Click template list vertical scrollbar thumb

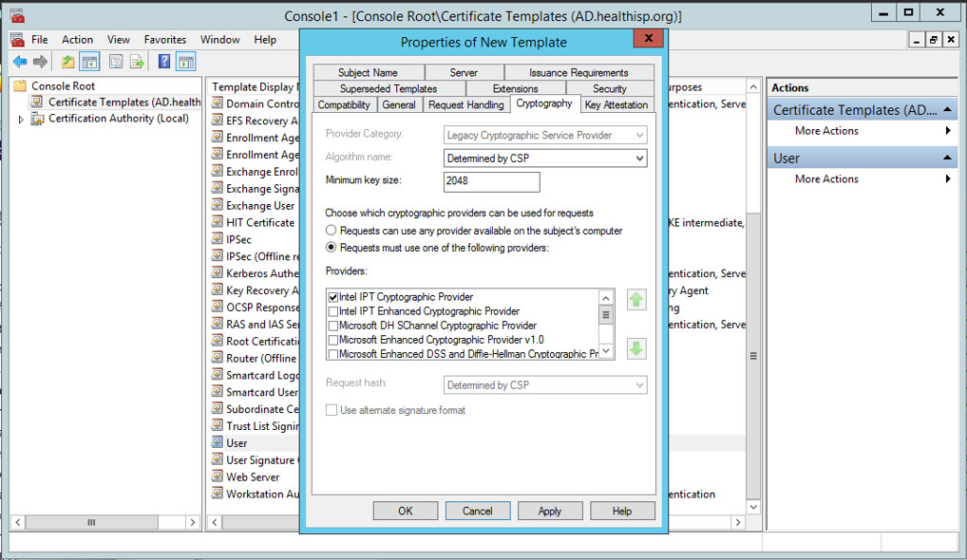click(x=753, y=356)
